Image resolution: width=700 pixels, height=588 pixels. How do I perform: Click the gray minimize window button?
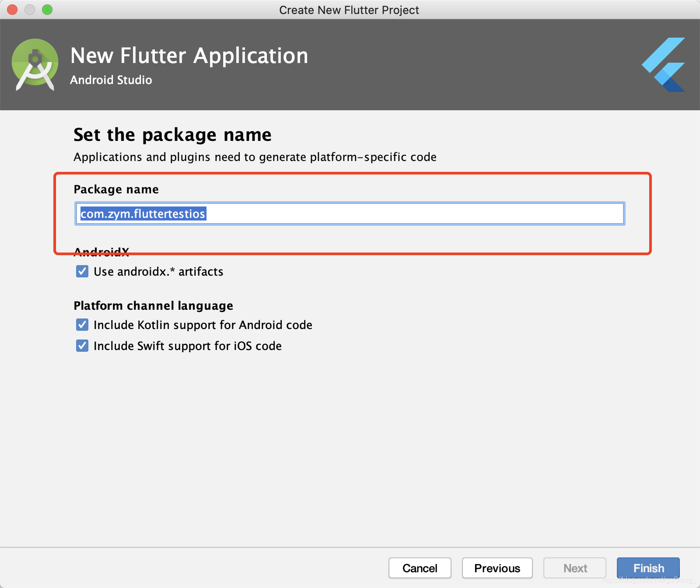[x=30, y=10]
